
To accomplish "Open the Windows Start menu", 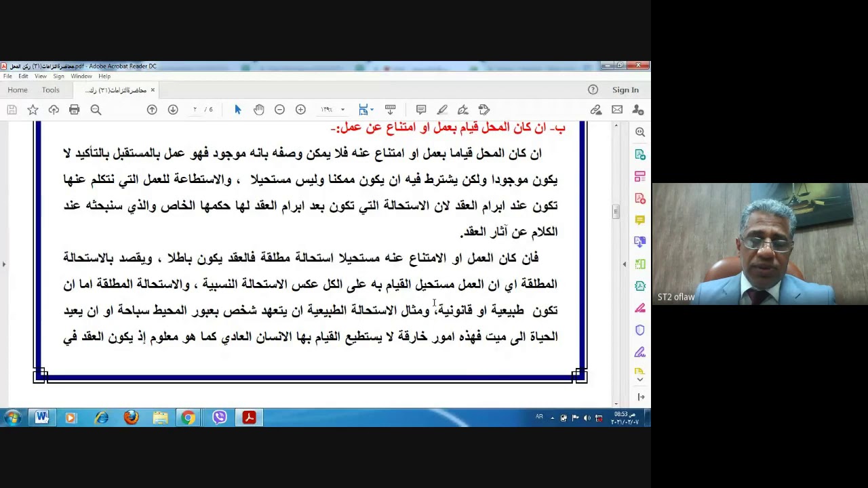I will [12, 418].
